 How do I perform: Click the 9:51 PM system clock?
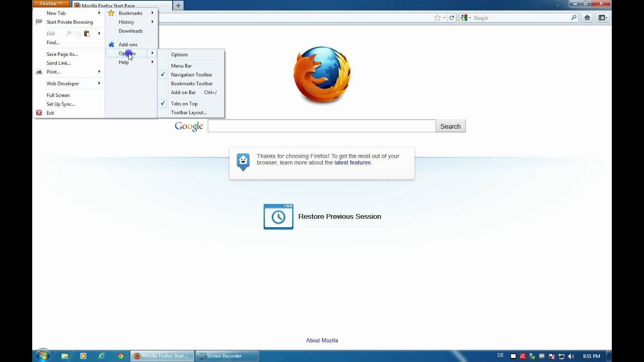(x=591, y=356)
